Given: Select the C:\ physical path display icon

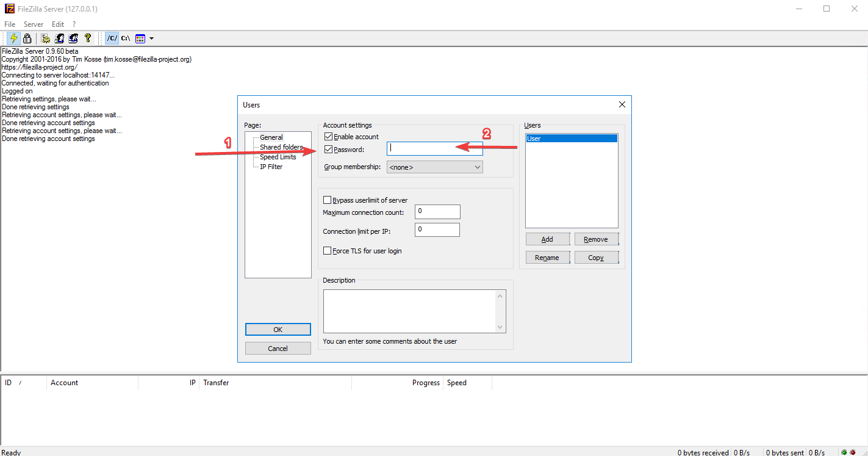Looking at the screenshot, I should 126,38.
